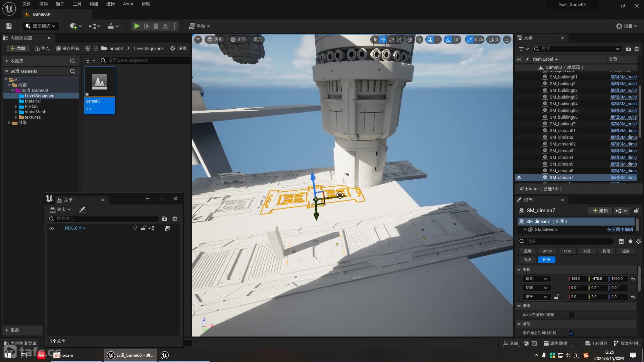This screenshot has height=362, width=644.
Task: Open cinematics clapperboard menu
Action: (113, 26)
